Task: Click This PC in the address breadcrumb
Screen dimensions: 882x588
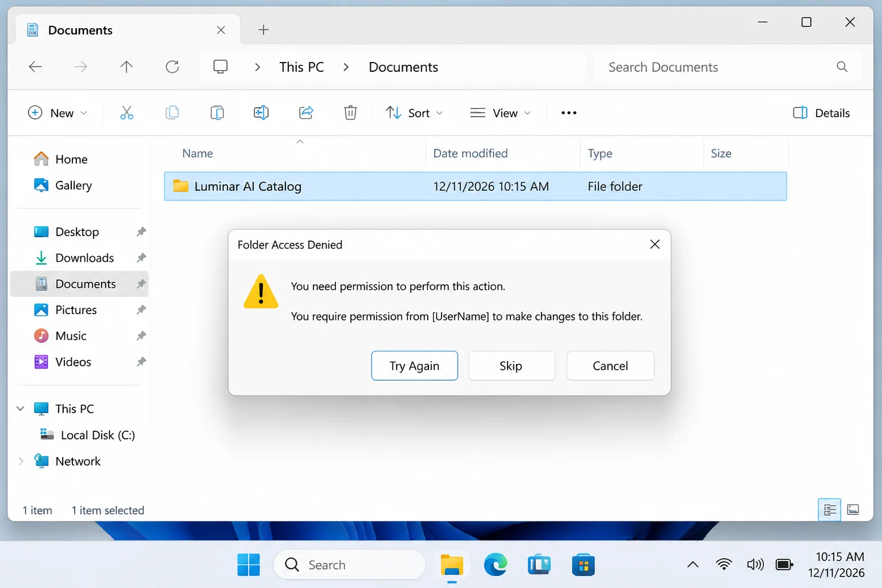Action: pyautogui.click(x=301, y=67)
